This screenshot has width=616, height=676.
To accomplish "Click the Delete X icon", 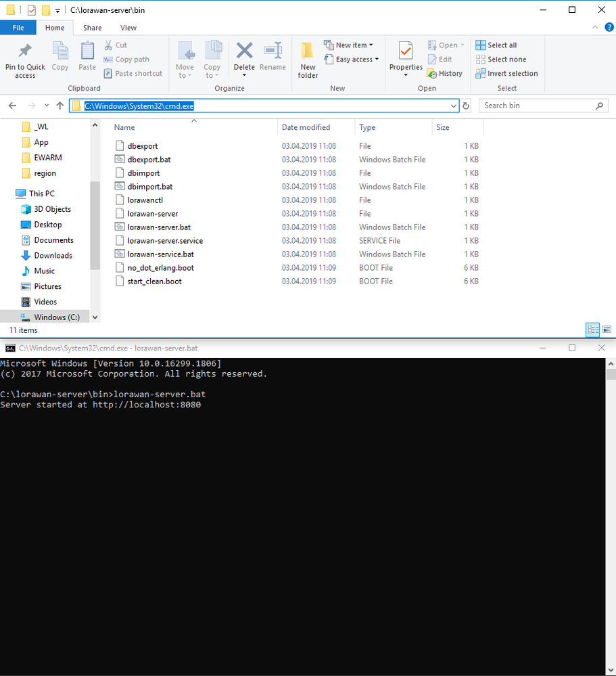I will click(x=244, y=51).
